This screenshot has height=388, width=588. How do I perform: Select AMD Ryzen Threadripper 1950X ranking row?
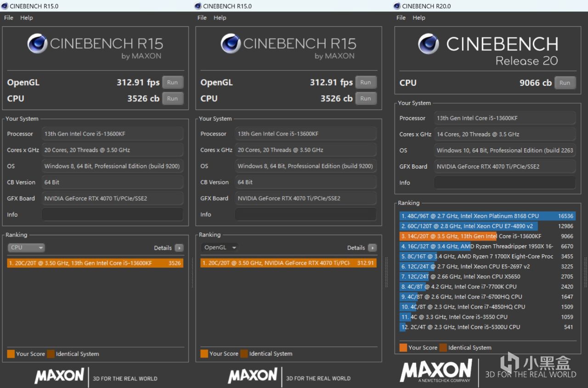point(487,246)
